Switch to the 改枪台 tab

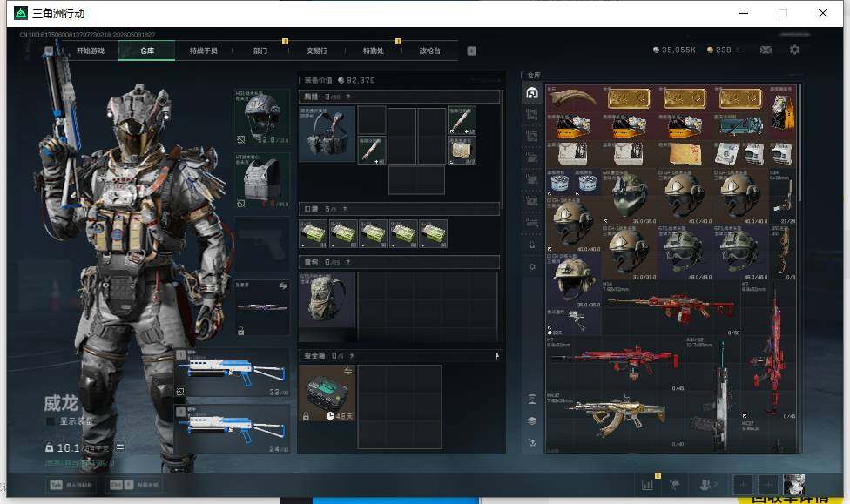pyautogui.click(x=430, y=51)
